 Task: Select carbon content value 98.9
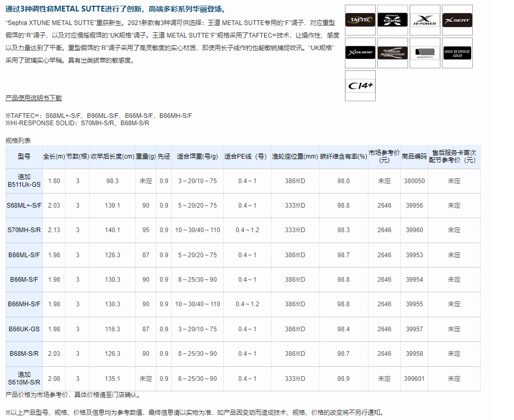click(x=343, y=379)
